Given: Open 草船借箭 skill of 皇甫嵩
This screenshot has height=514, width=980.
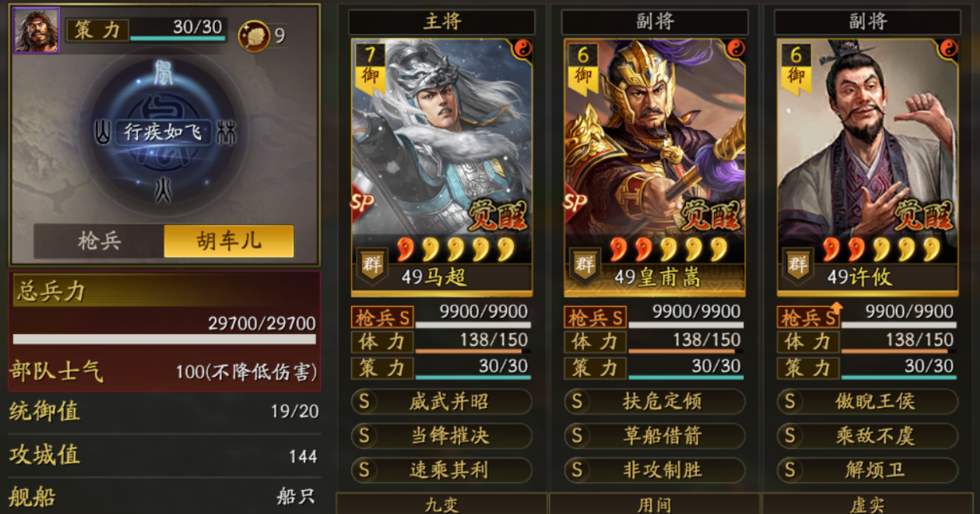Looking at the screenshot, I should click(x=655, y=436).
